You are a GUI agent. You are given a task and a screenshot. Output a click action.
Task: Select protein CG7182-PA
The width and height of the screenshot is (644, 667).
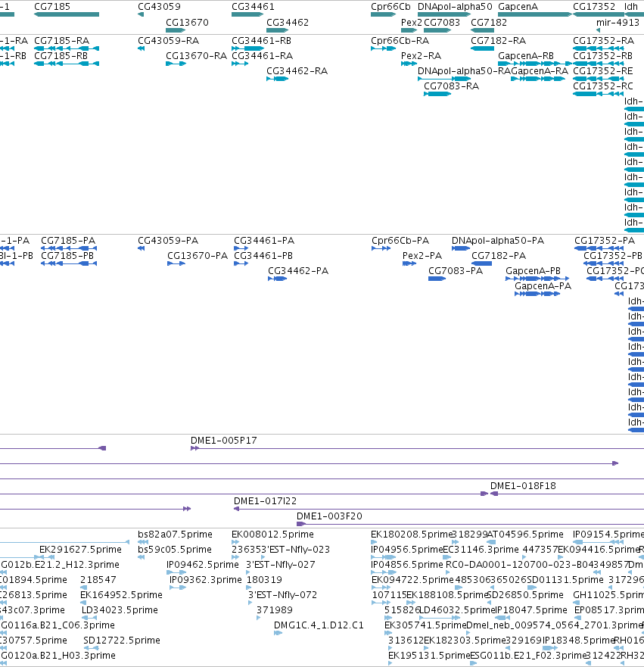click(x=499, y=256)
